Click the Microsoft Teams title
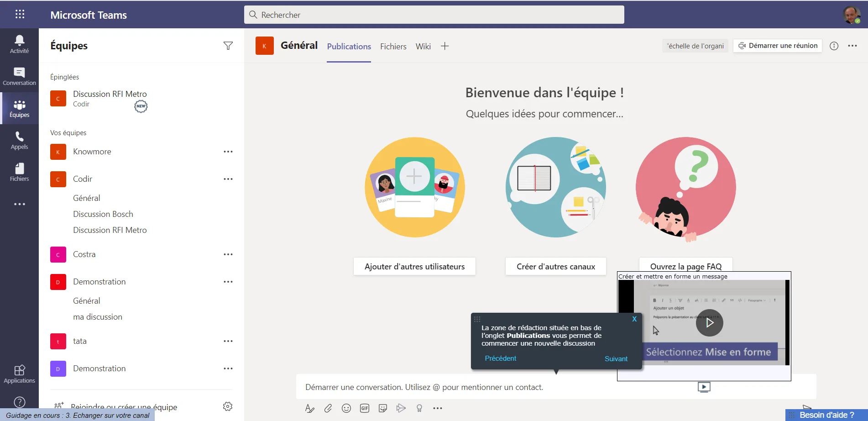868x421 pixels. 89,15
